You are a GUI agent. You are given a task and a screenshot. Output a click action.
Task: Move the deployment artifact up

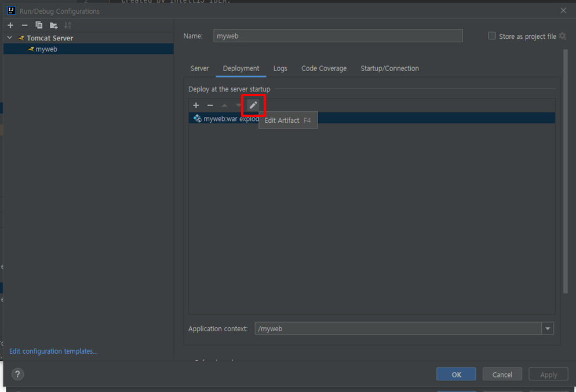click(x=224, y=105)
